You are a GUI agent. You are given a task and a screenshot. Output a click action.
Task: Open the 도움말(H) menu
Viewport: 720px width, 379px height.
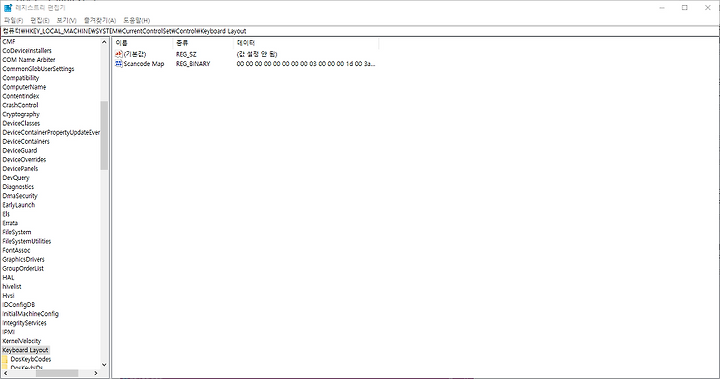136,20
